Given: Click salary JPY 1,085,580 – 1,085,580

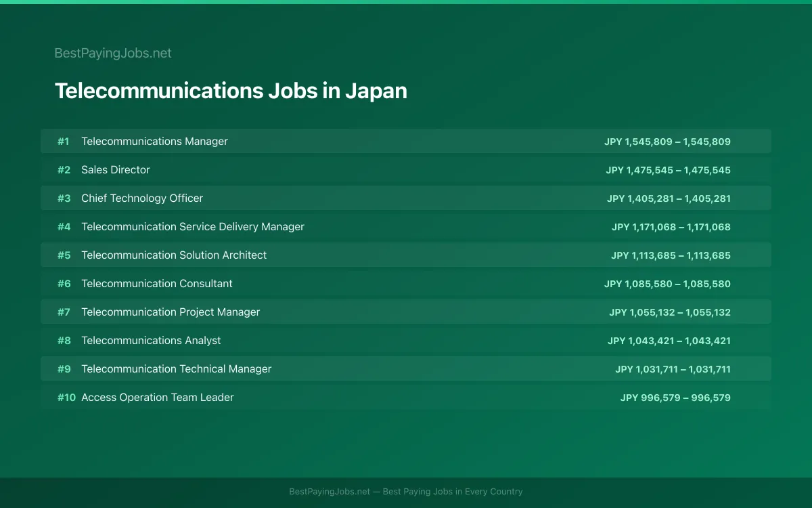Looking at the screenshot, I should (667, 284).
